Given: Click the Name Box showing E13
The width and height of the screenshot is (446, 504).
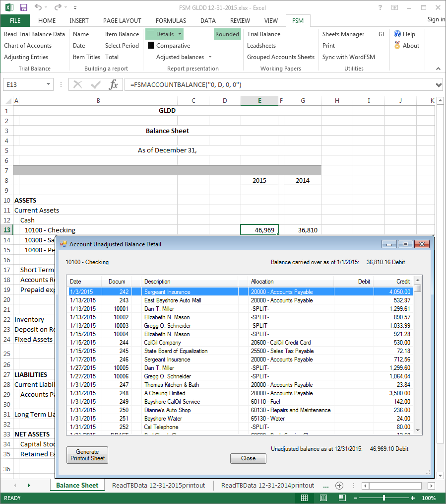Looking at the screenshot, I should click(x=24, y=84).
